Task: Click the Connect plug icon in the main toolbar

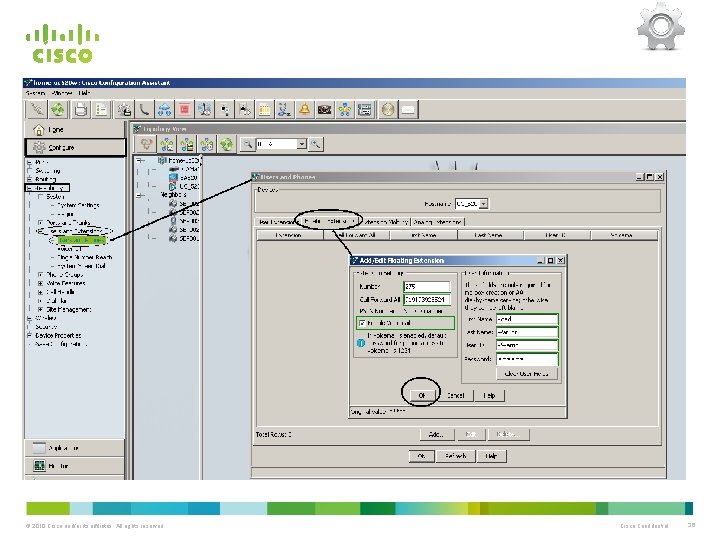Action: [x=37, y=110]
